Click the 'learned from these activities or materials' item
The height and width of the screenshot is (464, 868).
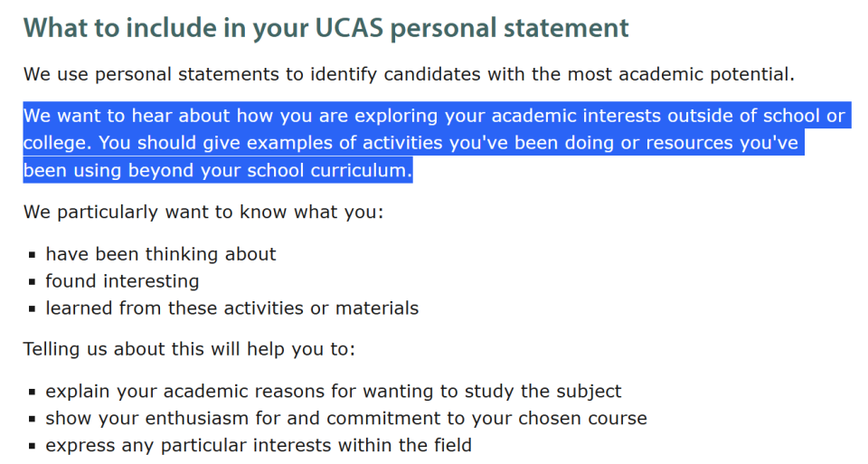[x=232, y=308]
